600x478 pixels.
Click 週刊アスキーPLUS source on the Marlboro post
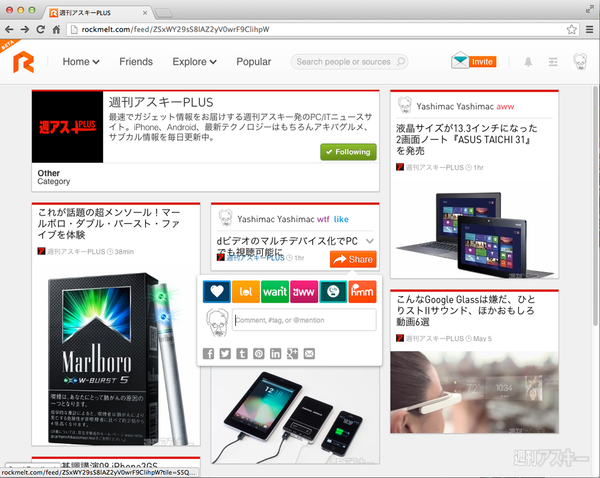click(76, 251)
